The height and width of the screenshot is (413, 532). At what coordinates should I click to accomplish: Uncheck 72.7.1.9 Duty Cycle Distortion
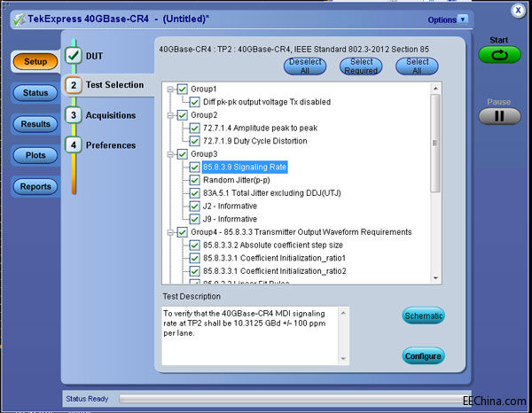194,141
